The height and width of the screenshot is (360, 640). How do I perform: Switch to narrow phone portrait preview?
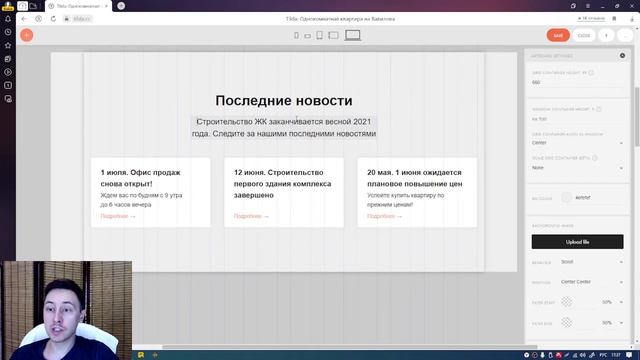pyautogui.click(x=296, y=36)
